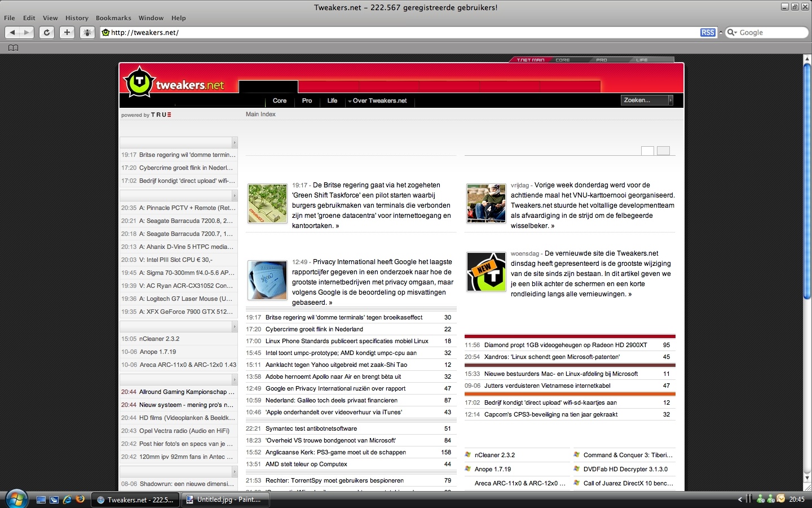Open the Window menu
This screenshot has height=508, width=812.
pos(151,18)
